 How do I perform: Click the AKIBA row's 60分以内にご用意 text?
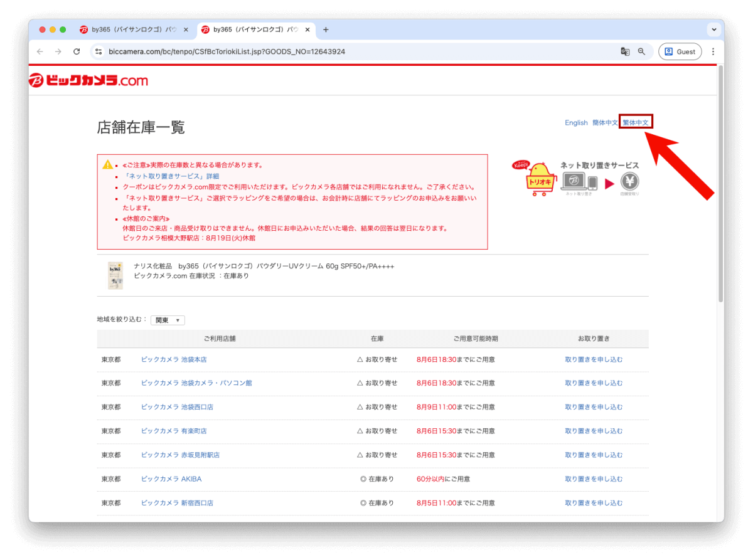click(443, 479)
